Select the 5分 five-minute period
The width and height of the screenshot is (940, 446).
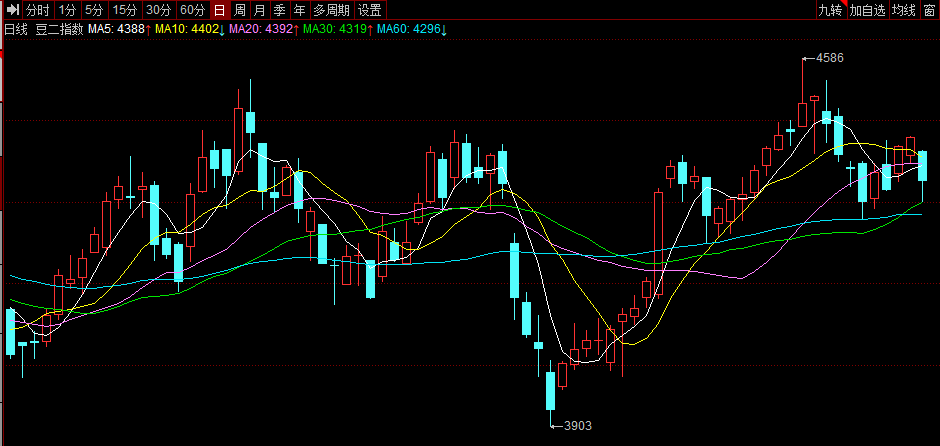tap(95, 10)
